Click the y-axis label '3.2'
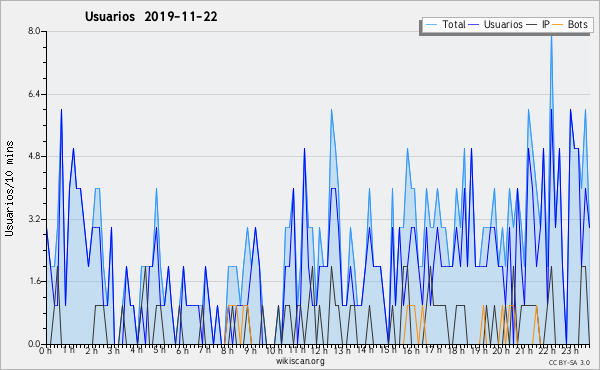Viewport: 600px width, 370px height. coord(34,219)
